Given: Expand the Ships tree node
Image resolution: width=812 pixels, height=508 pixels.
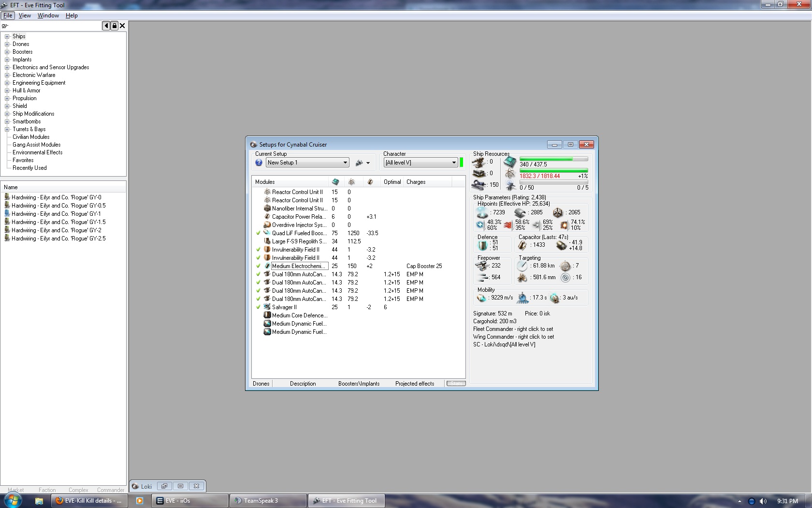Looking at the screenshot, I should (7, 36).
